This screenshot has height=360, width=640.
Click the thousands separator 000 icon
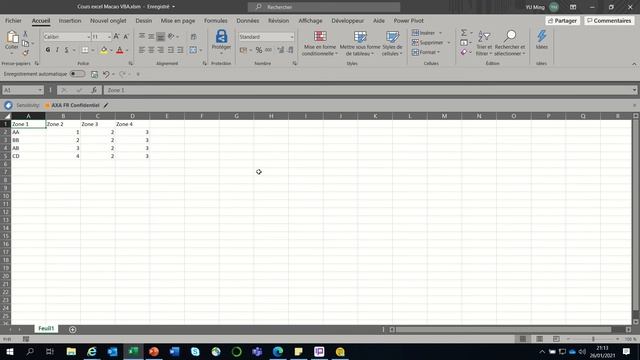pyautogui.click(x=269, y=50)
